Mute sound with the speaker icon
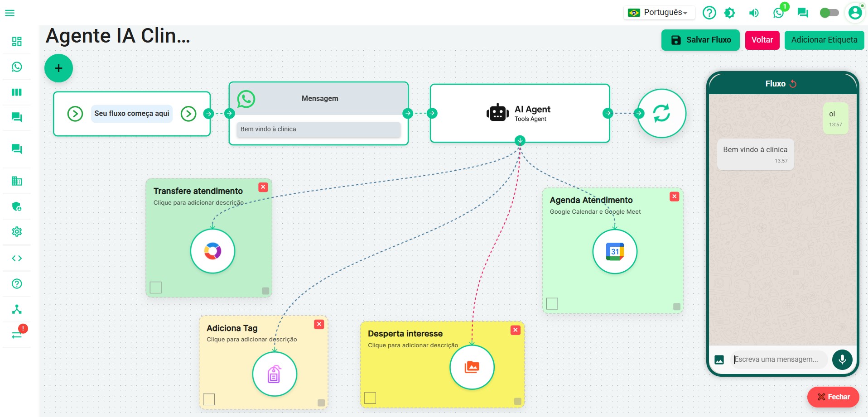 (x=754, y=13)
